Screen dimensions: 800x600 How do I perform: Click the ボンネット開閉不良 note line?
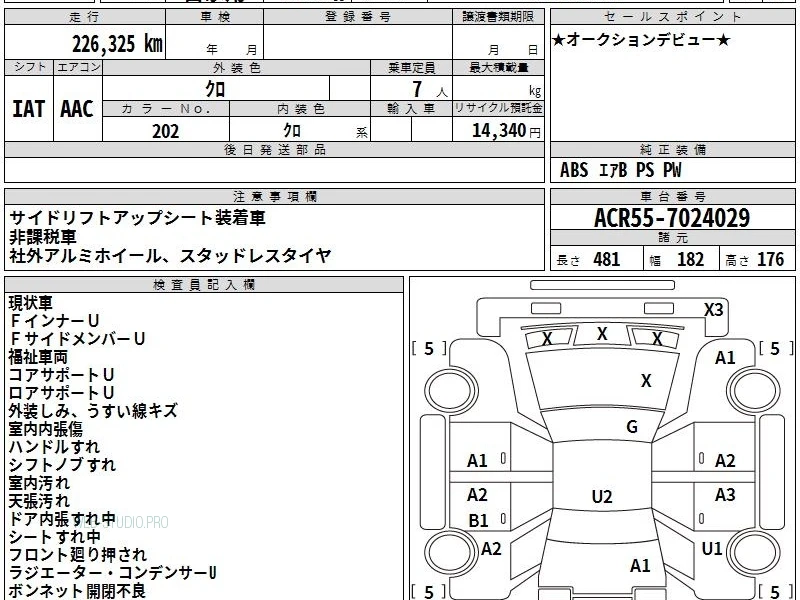point(77,591)
